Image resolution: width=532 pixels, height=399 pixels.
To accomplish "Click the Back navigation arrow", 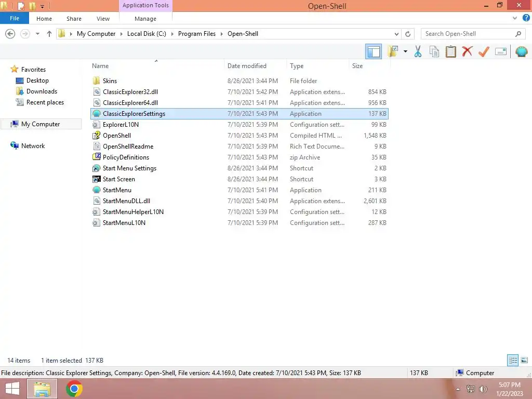I will point(10,34).
